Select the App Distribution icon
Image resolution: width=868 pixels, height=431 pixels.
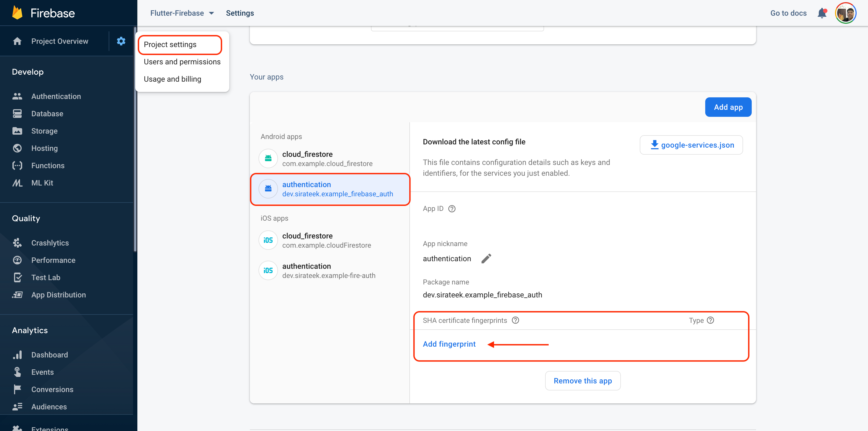click(x=17, y=294)
